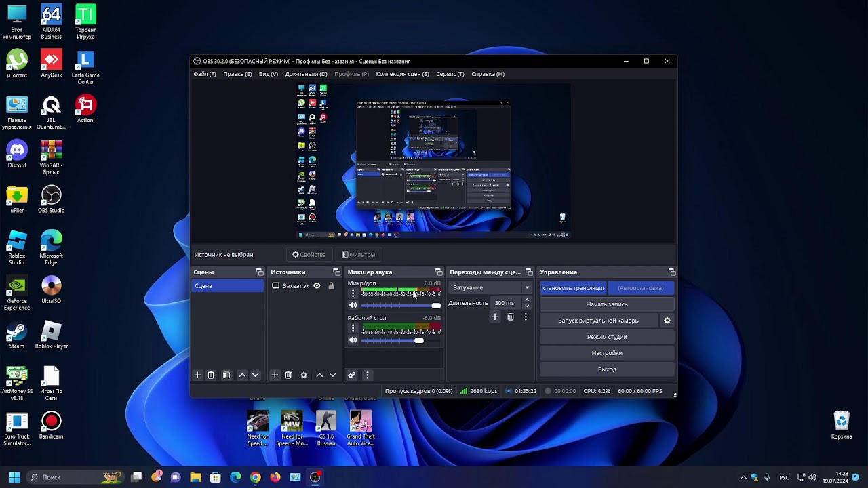Undock the Микшер звука panel
Viewport: 868px width, 488px height.
(x=439, y=272)
